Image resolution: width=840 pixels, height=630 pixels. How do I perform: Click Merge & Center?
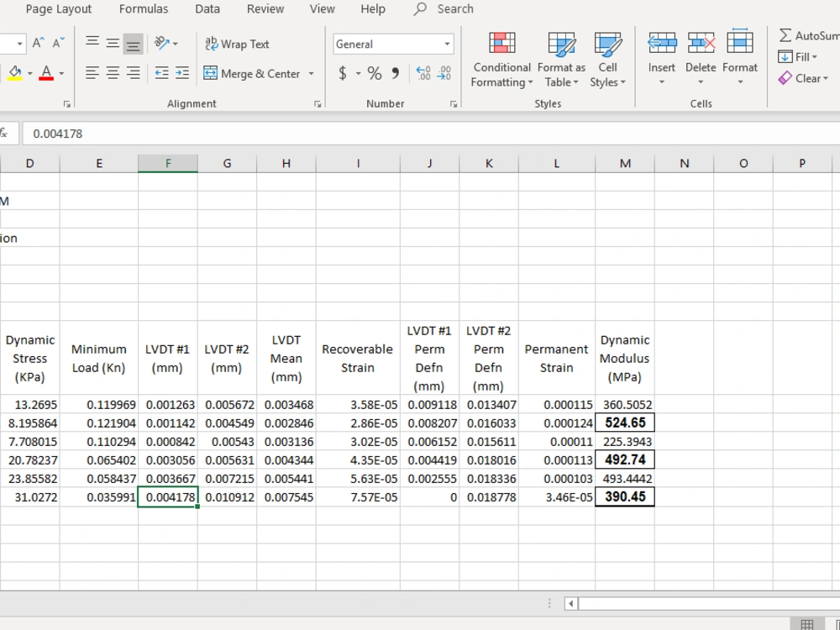pos(252,73)
